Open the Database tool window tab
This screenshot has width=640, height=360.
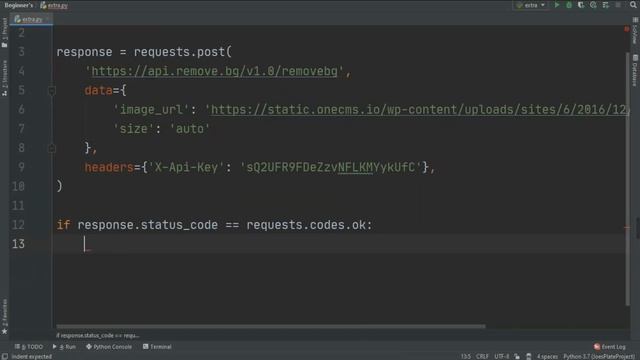click(x=635, y=71)
